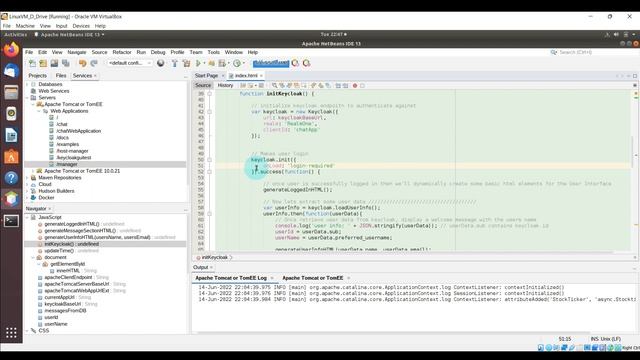Switch to the Start Page tab

click(207, 76)
